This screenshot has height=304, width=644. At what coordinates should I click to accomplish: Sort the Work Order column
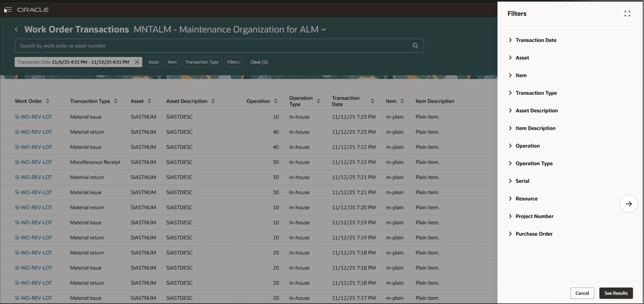48,101
